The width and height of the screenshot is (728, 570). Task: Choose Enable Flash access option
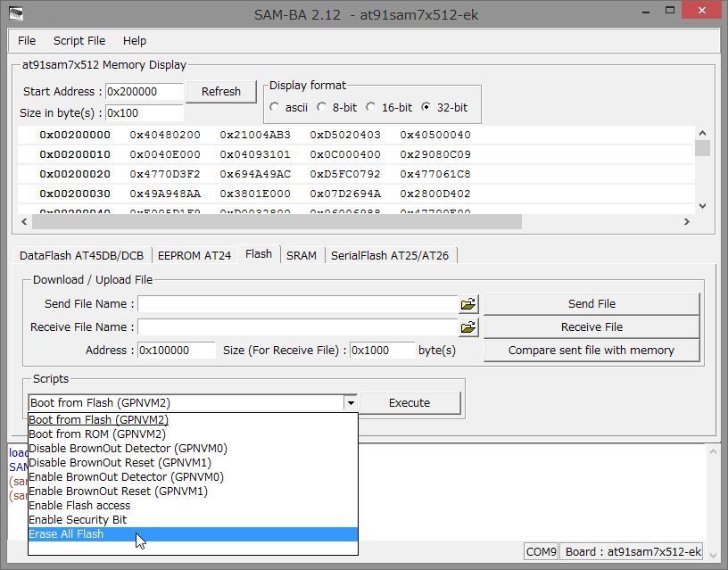click(x=193, y=506)
